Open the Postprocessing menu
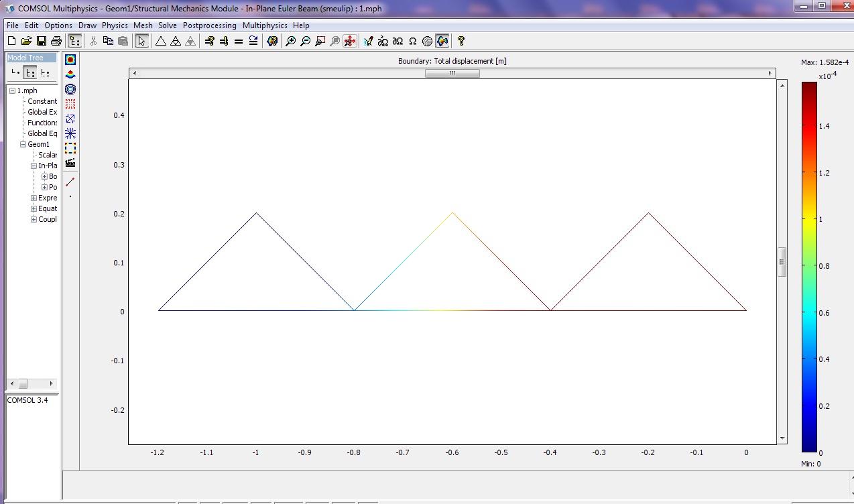 [x=209, y=25]
